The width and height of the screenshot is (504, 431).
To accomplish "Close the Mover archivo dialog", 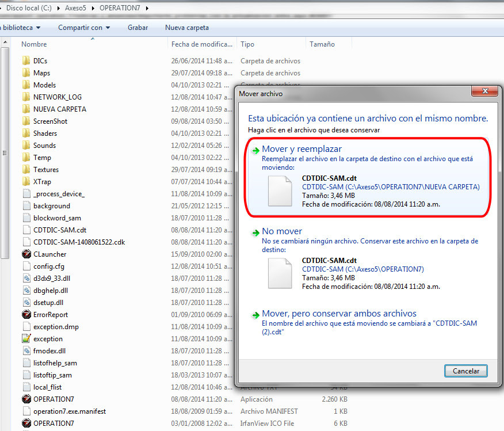I will click(485, 91).
